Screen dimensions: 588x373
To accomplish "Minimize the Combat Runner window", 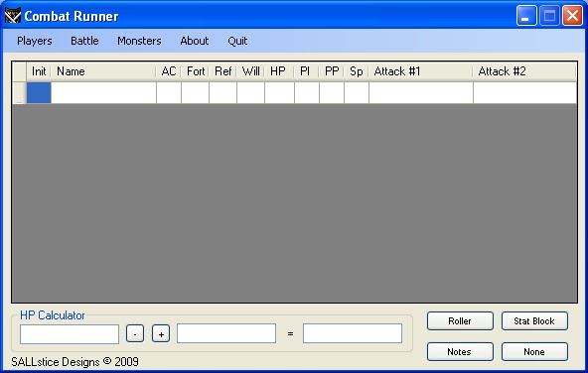I will [526, 16].
